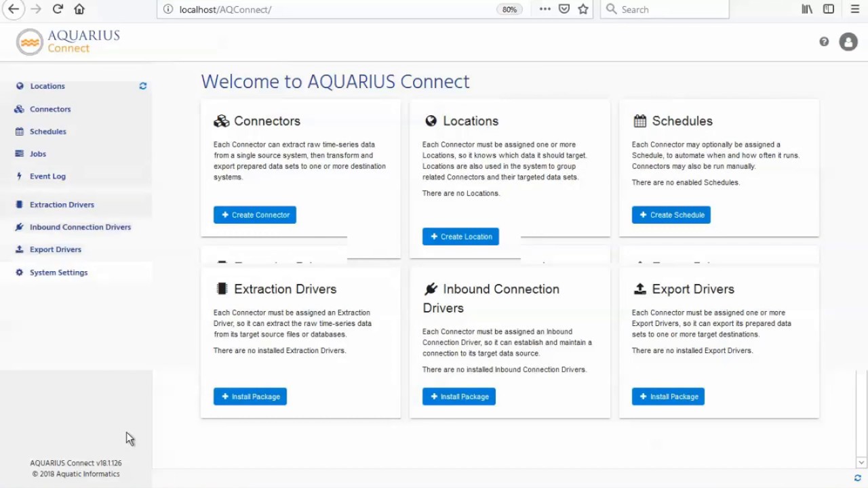Viewport: 868px width, 488px height.
Task: Click the Pocket save icon
Action: point(564,9)
